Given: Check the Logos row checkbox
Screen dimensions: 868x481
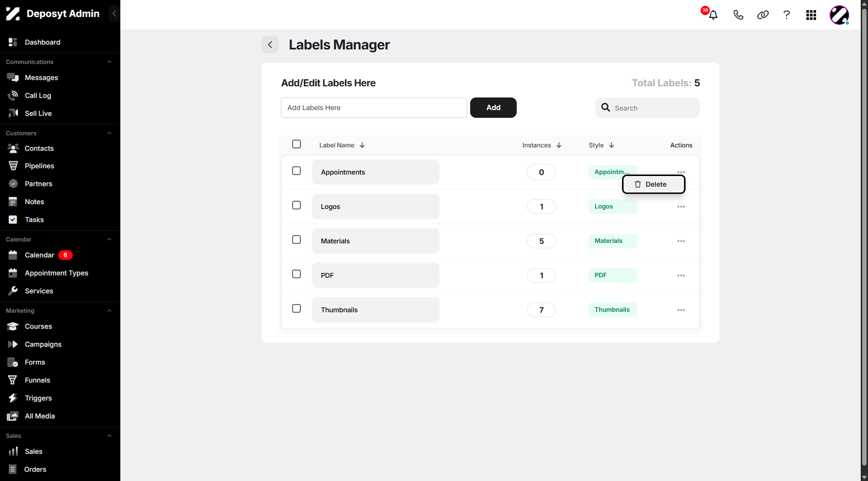Looking at the screenshot, I should point(296,205).
